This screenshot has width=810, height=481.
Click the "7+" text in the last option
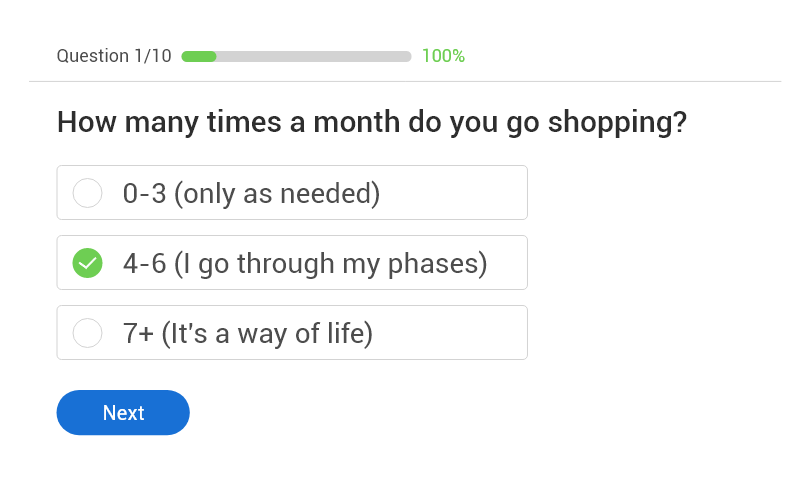click(x=139, y=333)
